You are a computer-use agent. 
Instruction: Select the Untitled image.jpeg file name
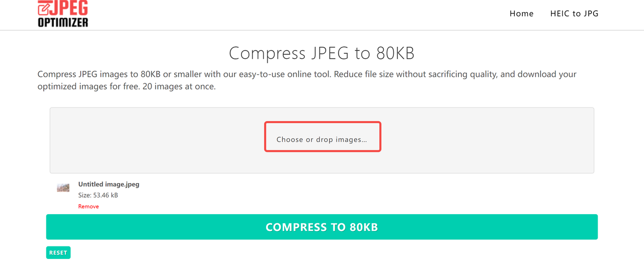109,184
